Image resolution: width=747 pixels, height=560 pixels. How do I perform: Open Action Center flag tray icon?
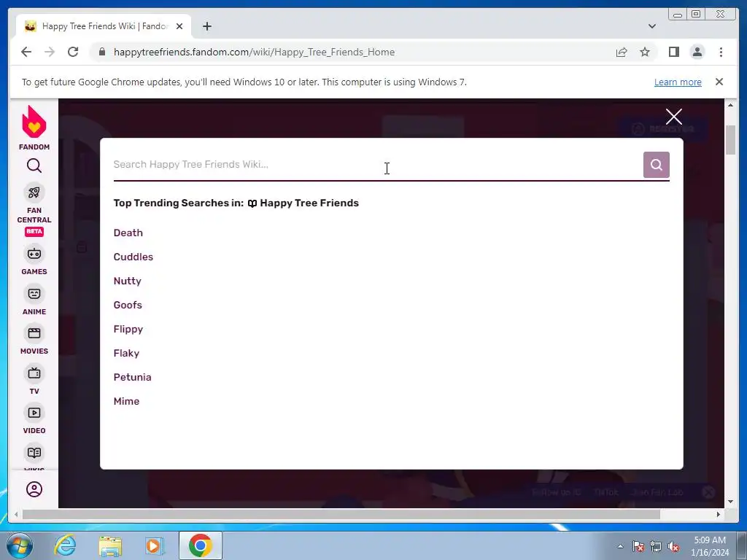tap(638, 547)
